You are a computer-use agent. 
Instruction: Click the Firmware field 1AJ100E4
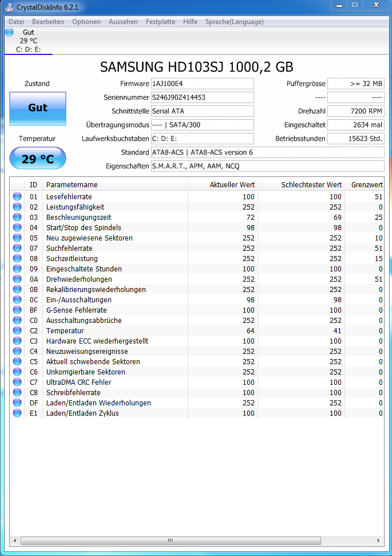203,84
